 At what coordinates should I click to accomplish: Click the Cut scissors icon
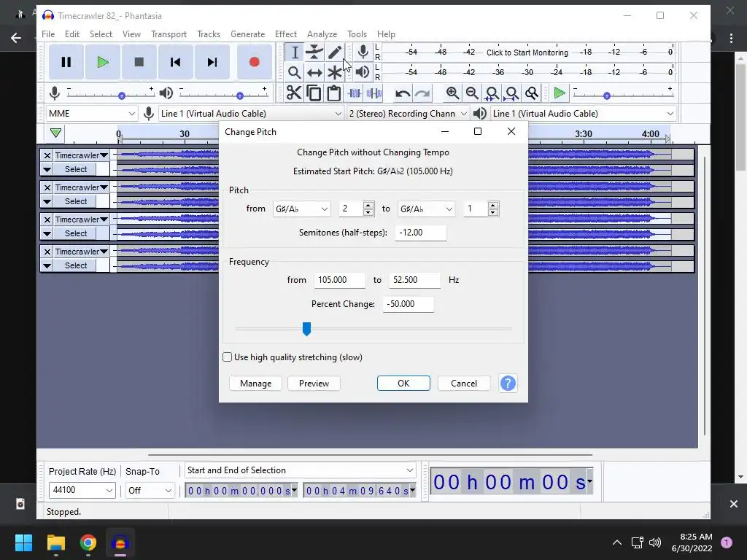pos(294,93)
